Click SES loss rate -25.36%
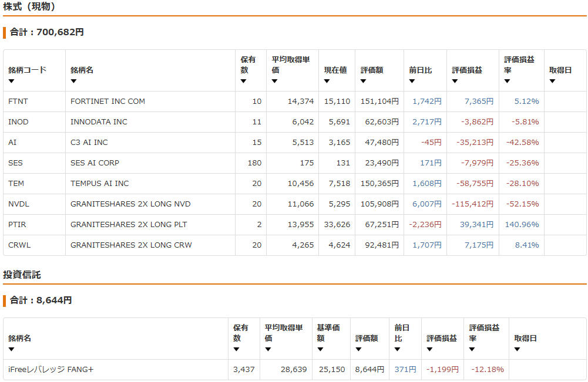The width and height of the screenshot is (588, 382). click(x=522, y=163)
